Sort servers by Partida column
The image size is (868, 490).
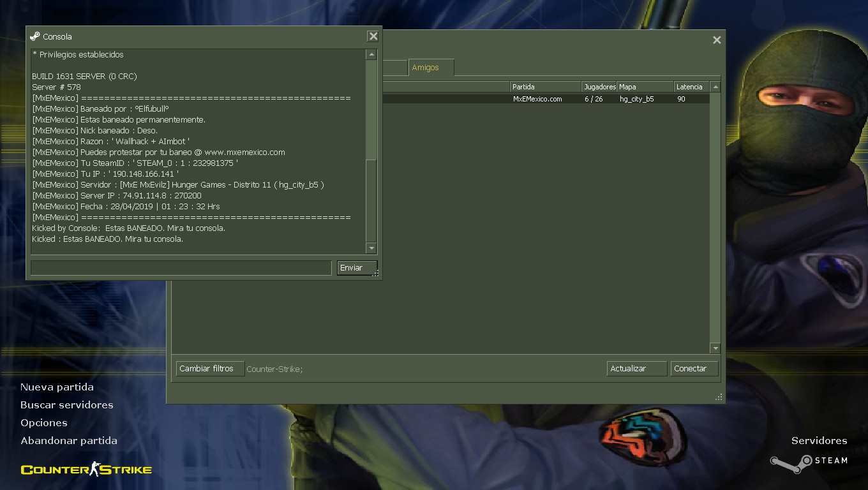point(546,87)
